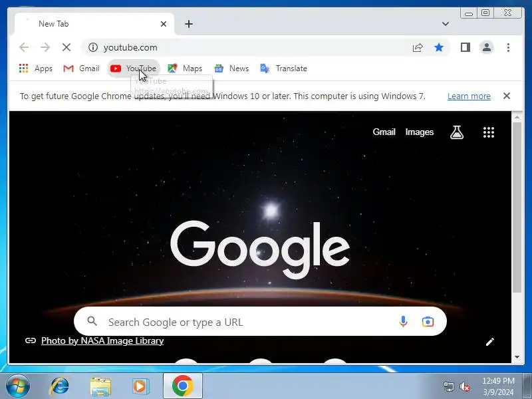
Task: Click the Search Google or type URL box
Action: 260,322
